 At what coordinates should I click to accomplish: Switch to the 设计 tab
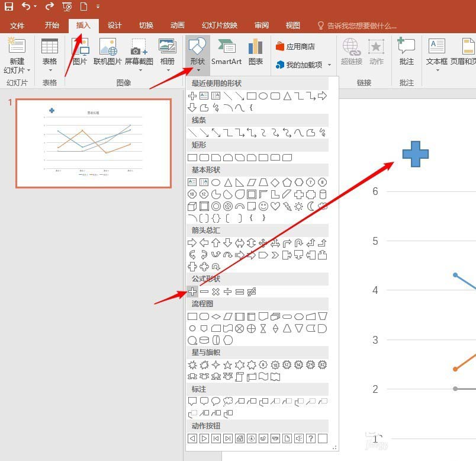pyautogui.click(x=114, y=25)
